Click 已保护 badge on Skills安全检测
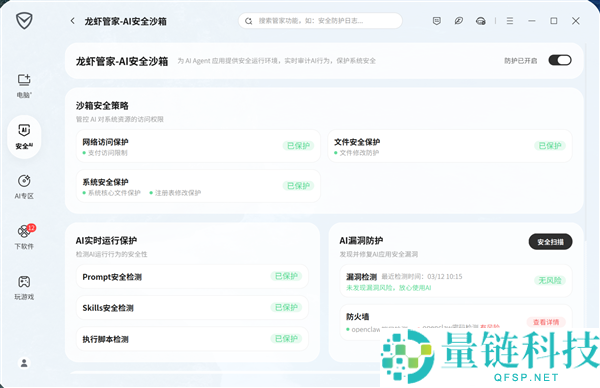The image size is (600, 388). point(286,307)
